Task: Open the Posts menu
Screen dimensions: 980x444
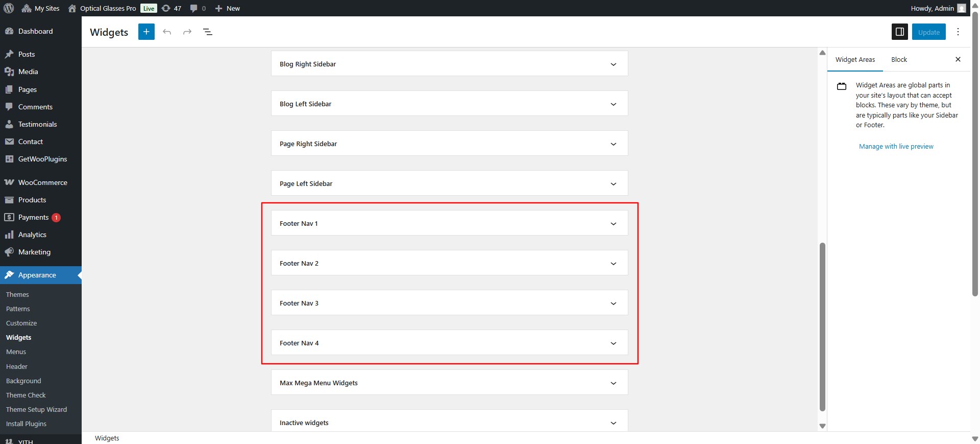Action: pyautogui.click(x=27, y=54)
